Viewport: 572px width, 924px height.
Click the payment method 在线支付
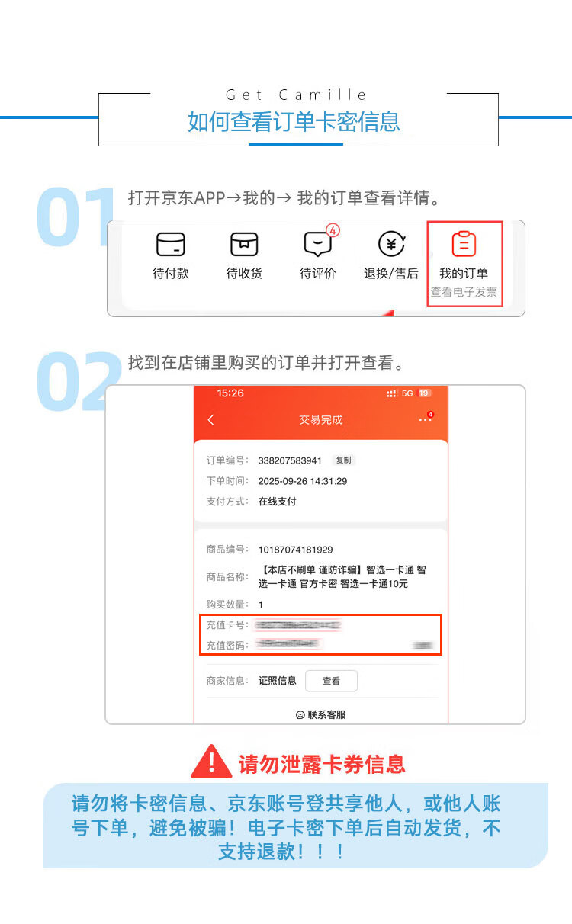click(277, 502)
